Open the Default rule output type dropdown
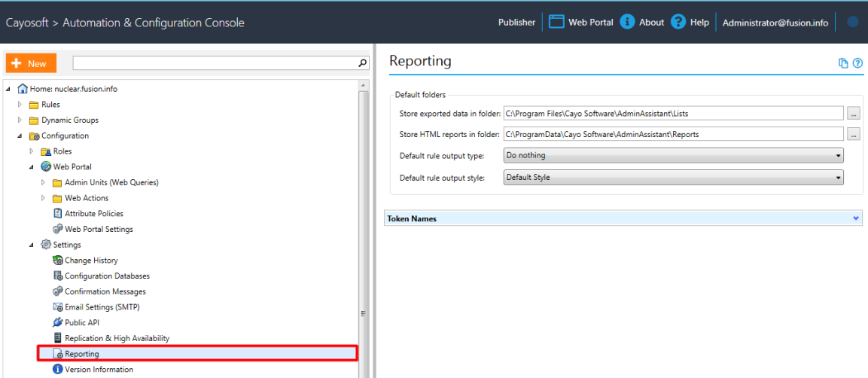This screenshot has height=378, width=868. tap(673, 156)
